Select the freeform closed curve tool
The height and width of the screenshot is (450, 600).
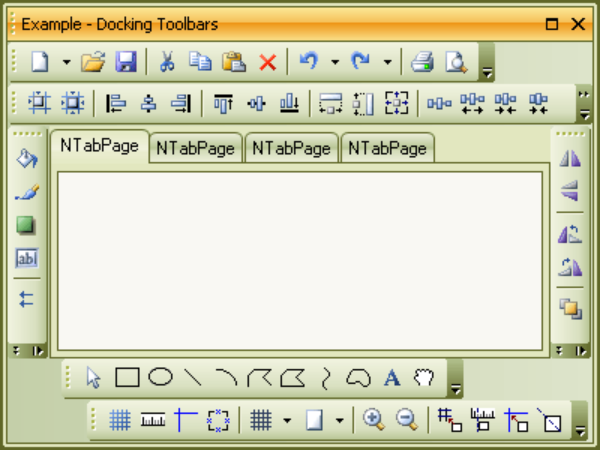click(x=359, y=378)
